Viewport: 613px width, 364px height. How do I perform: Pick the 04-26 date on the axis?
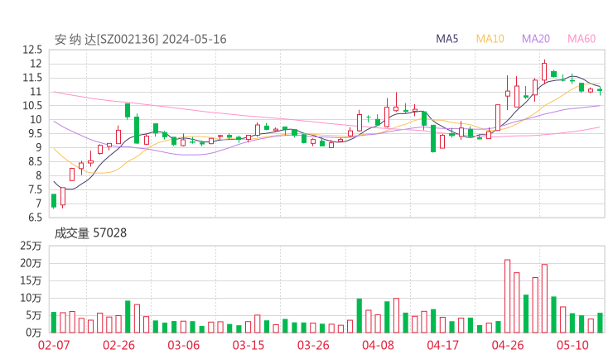pyautogui.click(x=507, y=345)
